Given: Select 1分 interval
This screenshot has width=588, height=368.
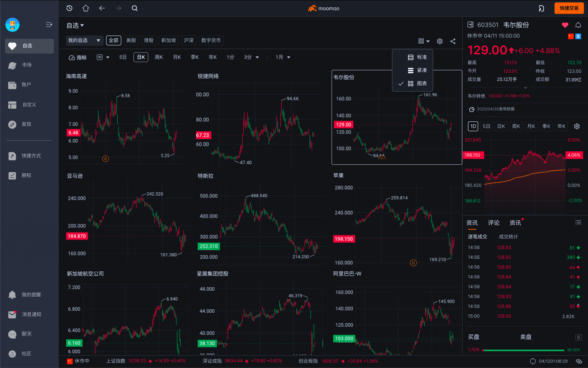Looking at the screenshot, I should (x=230, y=57).
